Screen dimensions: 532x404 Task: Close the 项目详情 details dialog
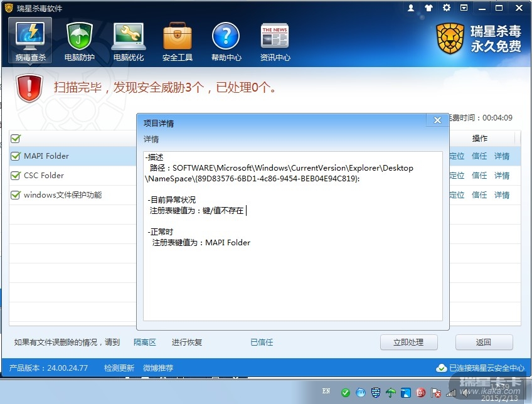(437, 120)
